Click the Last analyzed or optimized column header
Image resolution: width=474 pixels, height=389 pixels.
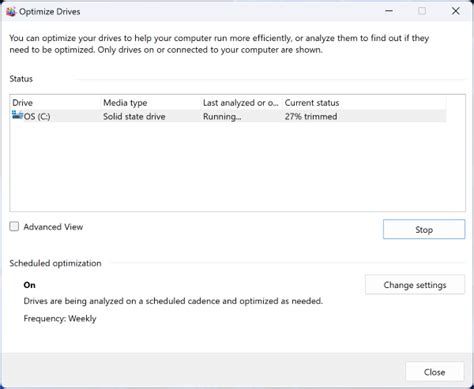tap(241, 103)
